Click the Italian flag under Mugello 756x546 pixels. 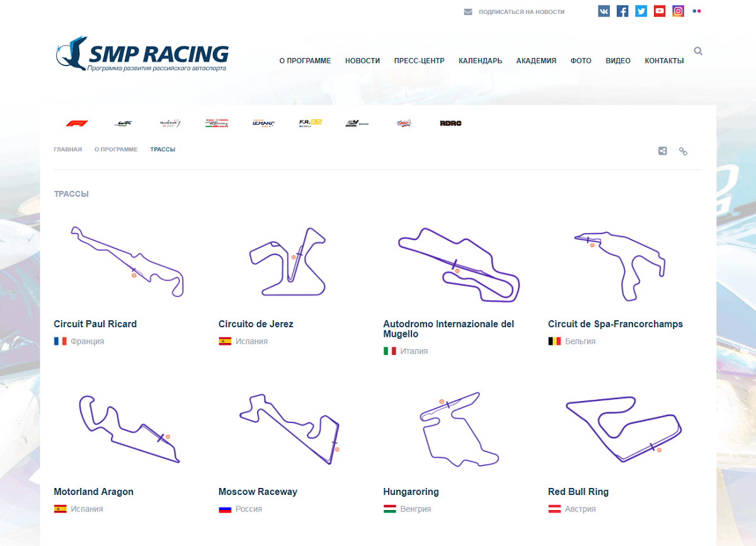pos(390,351)
